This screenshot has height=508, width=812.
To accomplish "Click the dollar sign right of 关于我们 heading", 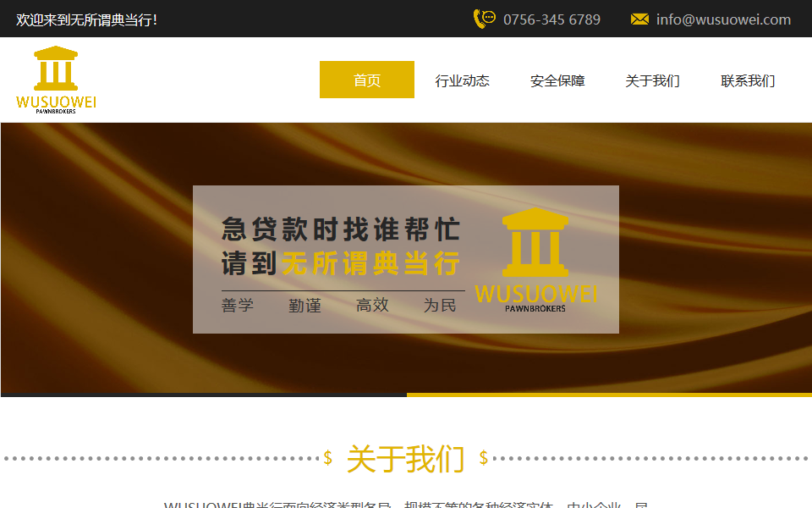I will click(483, 458).
